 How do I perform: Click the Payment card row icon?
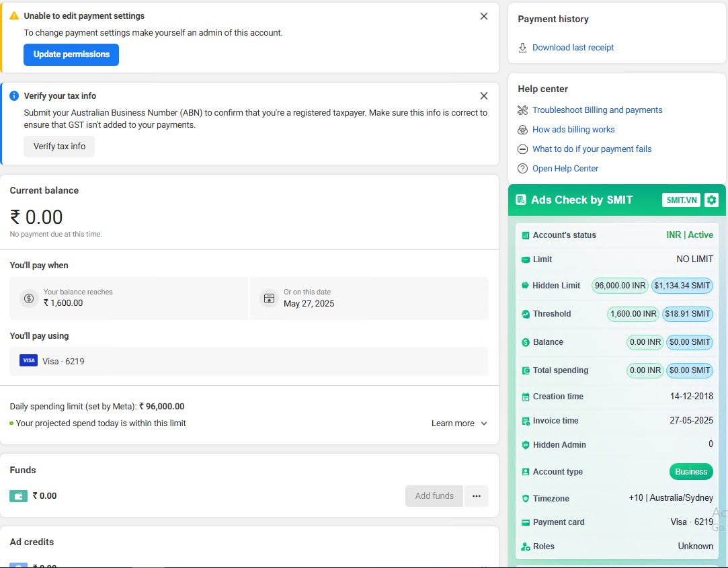coord(525,522)
